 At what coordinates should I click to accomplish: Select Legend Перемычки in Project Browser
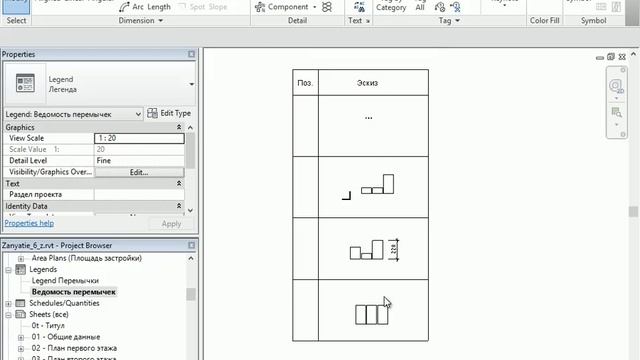click(x=65, y=281)
